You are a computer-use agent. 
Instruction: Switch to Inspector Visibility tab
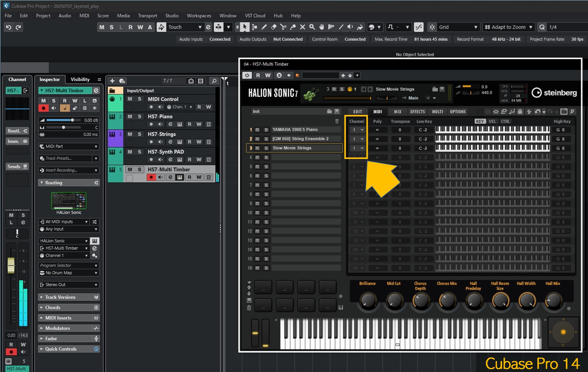80,80
